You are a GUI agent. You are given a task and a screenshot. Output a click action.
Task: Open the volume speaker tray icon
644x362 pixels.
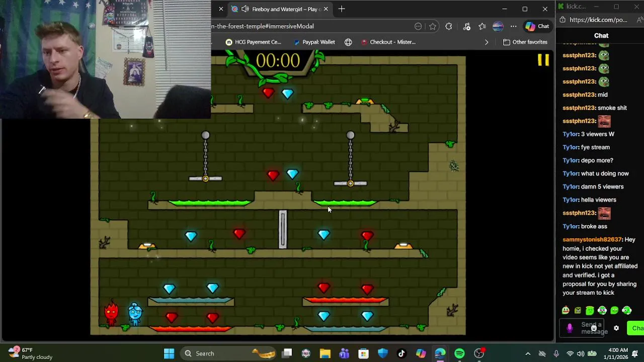581,353
